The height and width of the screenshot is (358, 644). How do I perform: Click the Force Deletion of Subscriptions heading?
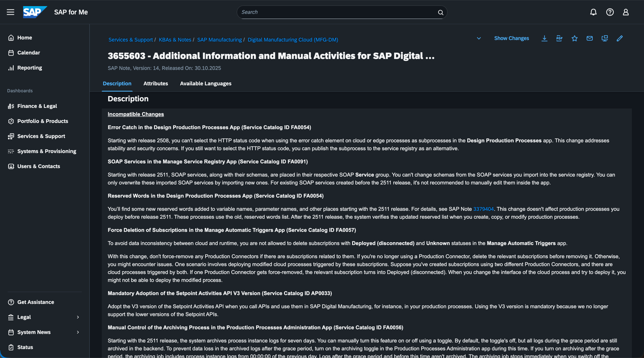coord(232,230)
